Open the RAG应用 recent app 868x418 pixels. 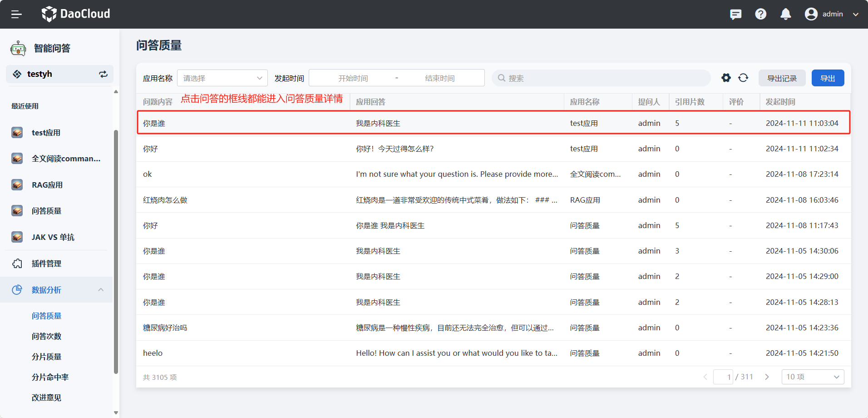tap(47, 185)
